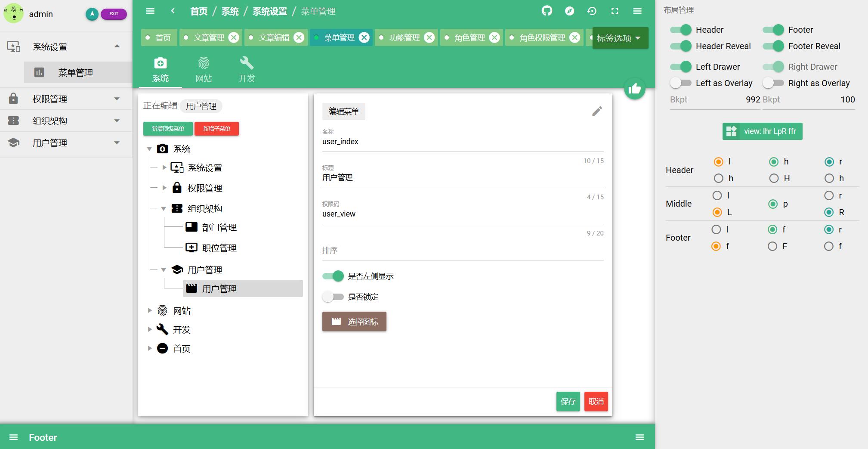The width and height of the screenshot is (868, 449).
Task: Click 取消 button
Action: [x=596, y=401]
